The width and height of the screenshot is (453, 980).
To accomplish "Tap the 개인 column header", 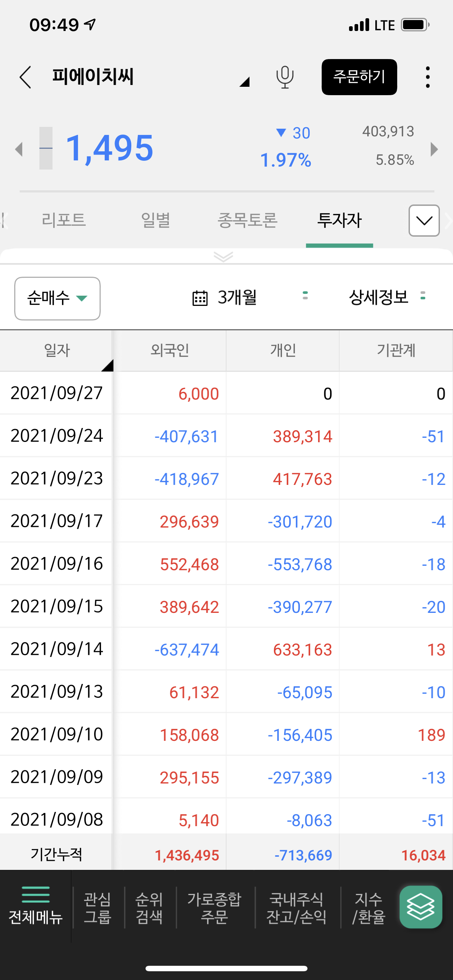I will pos(283,350).
